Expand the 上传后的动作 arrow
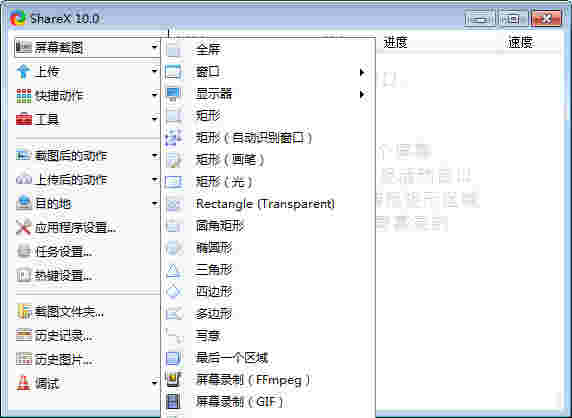The height and width of the screenshot is (418, 572). (155, 179)
